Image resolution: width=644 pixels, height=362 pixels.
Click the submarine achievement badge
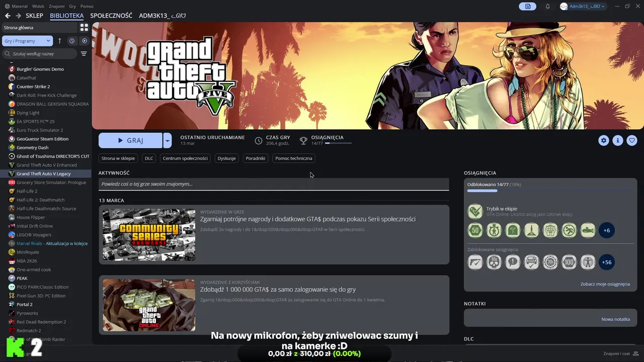click(588, 230)
